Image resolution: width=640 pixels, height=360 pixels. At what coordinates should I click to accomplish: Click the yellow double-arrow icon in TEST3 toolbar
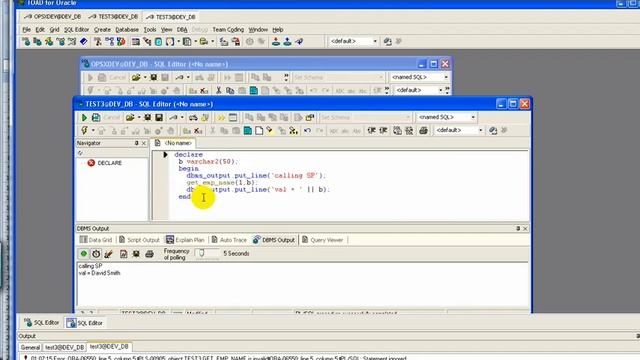[221, 118]
